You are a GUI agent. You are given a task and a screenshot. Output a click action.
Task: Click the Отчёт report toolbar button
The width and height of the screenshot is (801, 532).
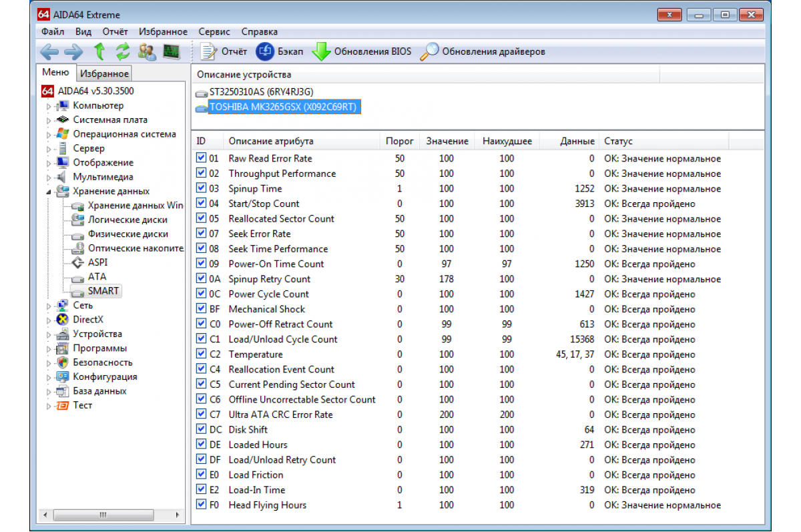[x=224, y=51]
